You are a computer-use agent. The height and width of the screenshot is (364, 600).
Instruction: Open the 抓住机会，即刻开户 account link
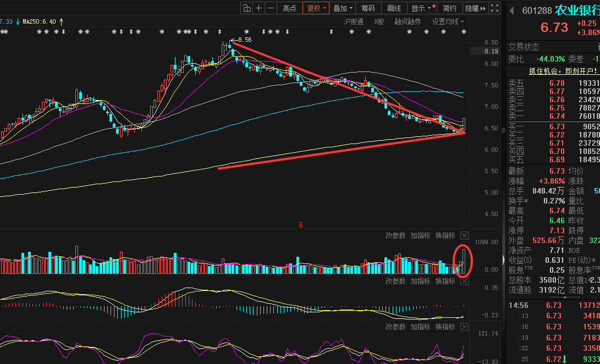click(564, 71)
